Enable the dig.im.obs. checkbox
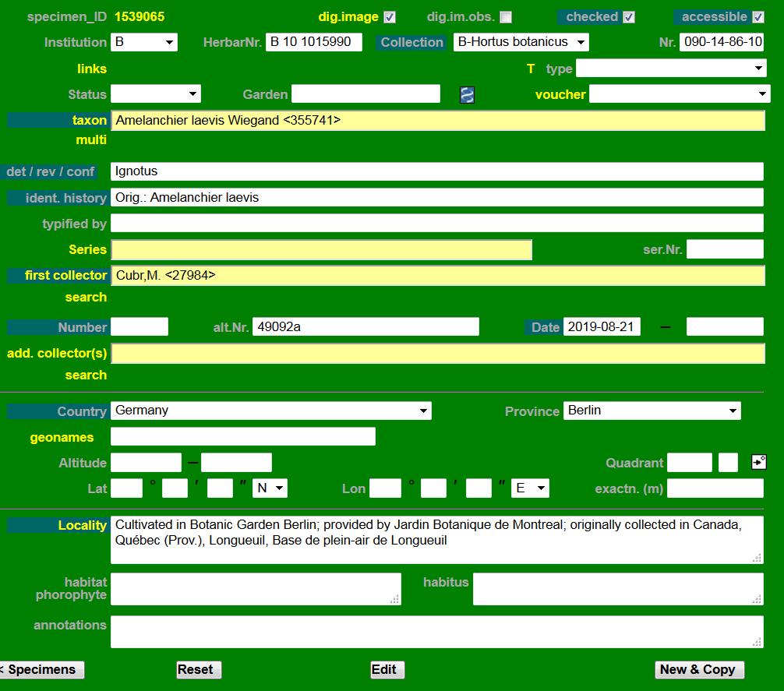Viewport: 784px width, 691px height. coord(506,17)
